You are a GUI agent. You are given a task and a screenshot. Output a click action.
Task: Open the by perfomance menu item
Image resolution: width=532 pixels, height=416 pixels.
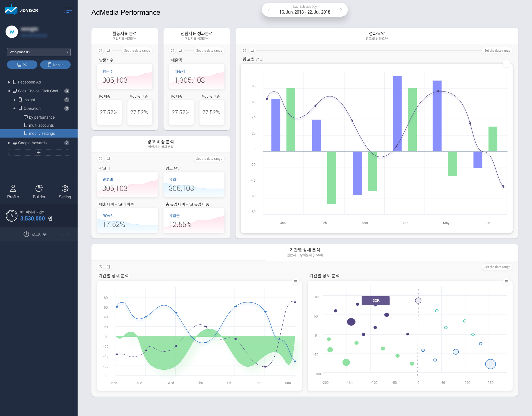(x=42, y=117)
